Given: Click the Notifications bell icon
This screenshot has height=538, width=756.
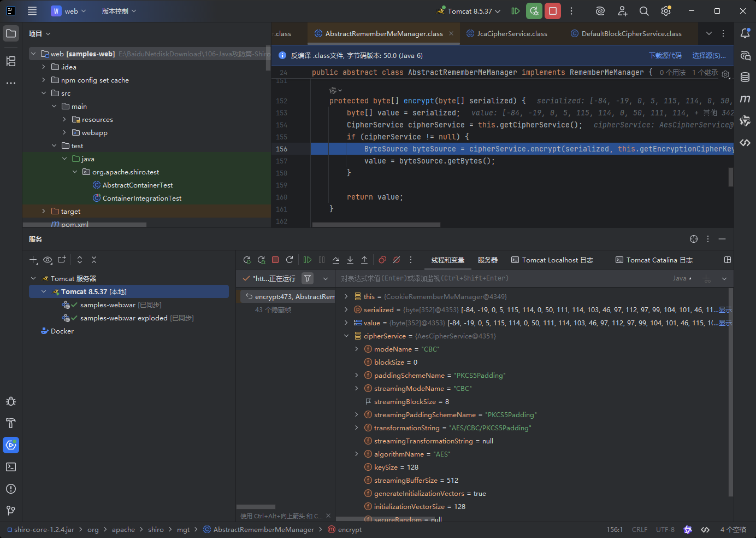Looking at the screenshot, I should (745, 33).
